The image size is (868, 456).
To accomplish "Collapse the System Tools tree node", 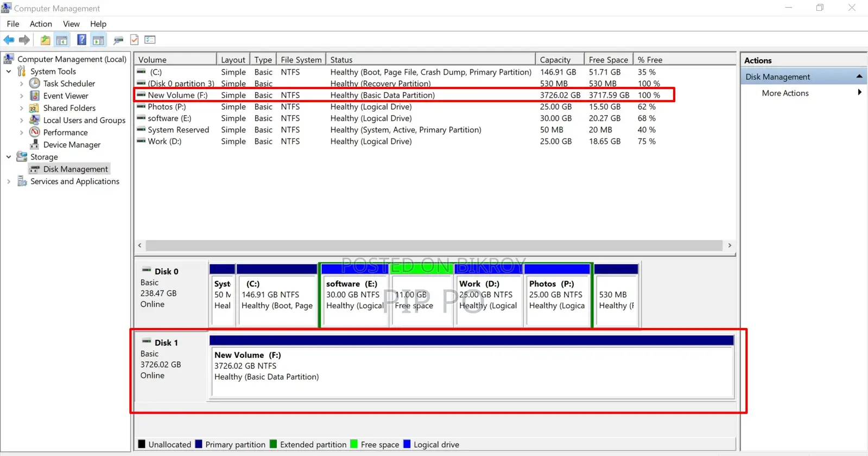I will 9,71.
